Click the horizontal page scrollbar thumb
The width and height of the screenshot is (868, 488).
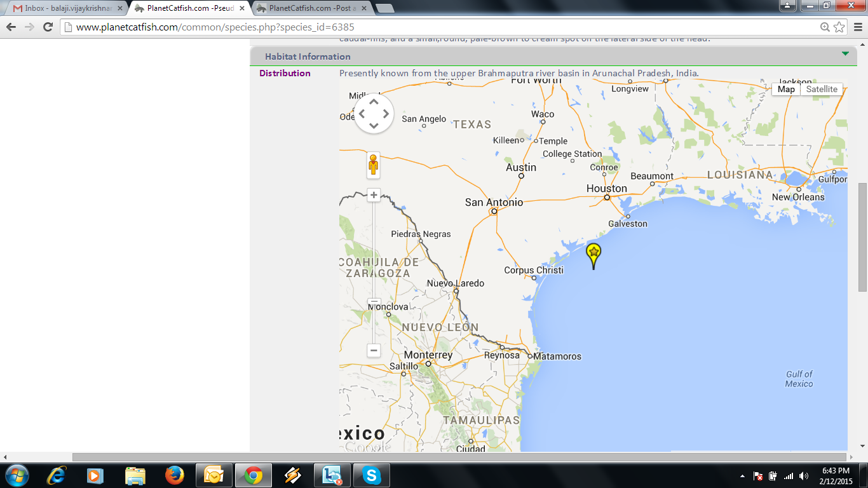tap(459, 457)
